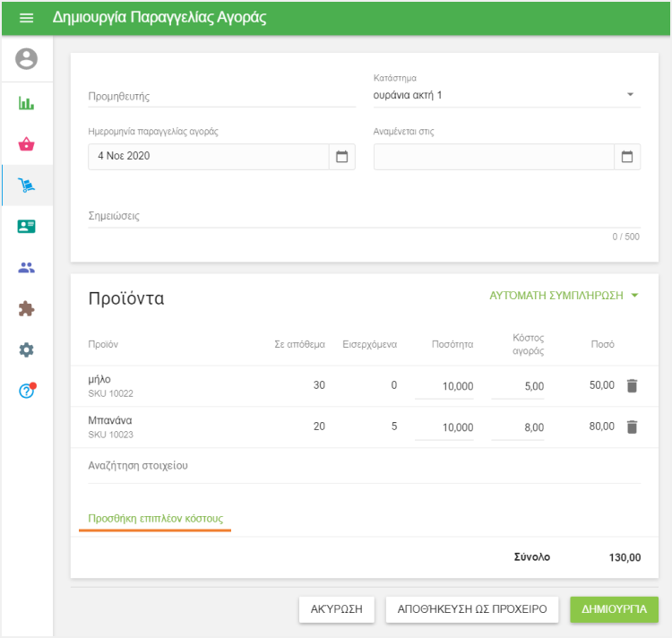Expand the Κατάστημα store dropdown
This screenshot has width=672, height=638.
point(629,94)
